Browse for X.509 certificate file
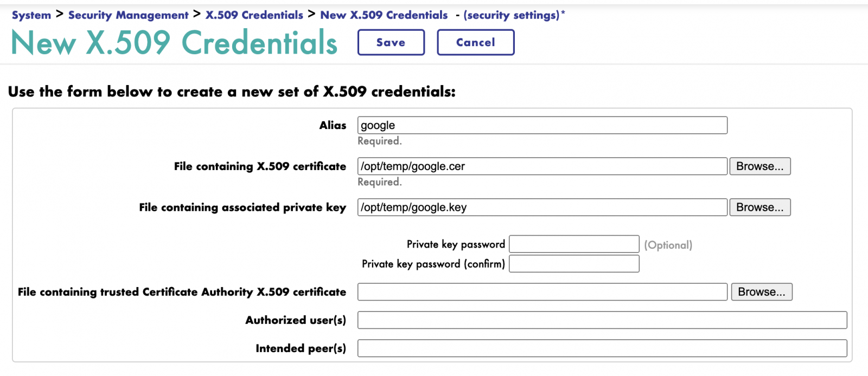 coord(760,166)
